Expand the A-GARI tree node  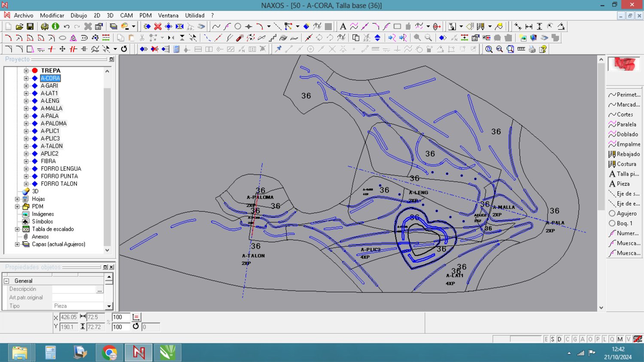click(26, 86)
